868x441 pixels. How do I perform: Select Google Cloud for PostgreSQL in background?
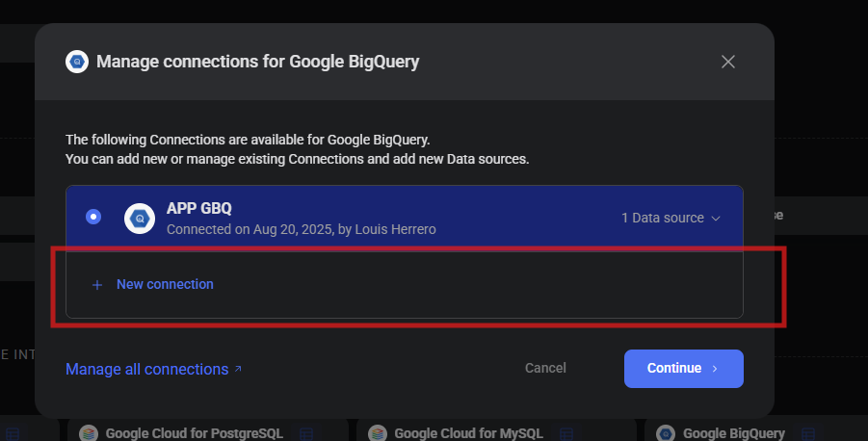click(207, 430)
